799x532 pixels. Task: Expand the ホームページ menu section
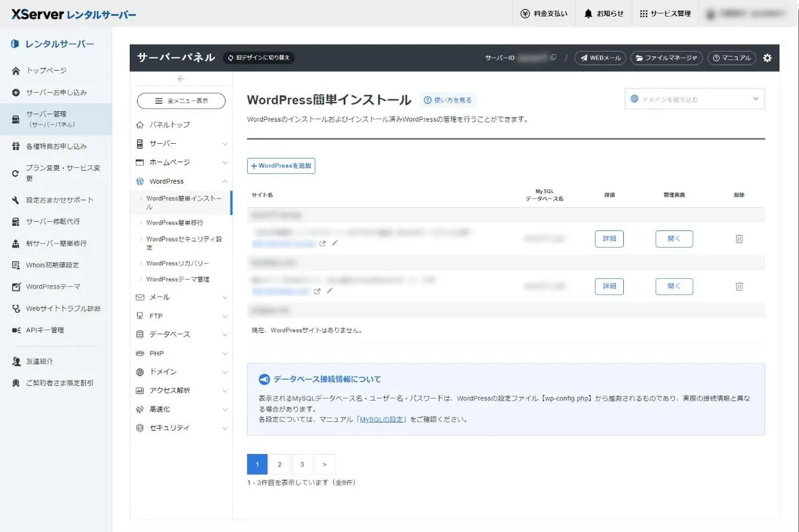(181, 162)
